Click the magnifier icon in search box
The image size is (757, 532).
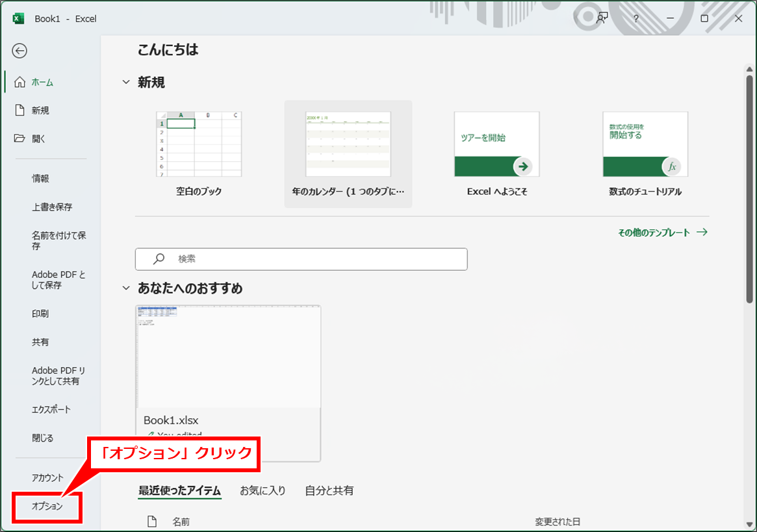tap(159, 259)
